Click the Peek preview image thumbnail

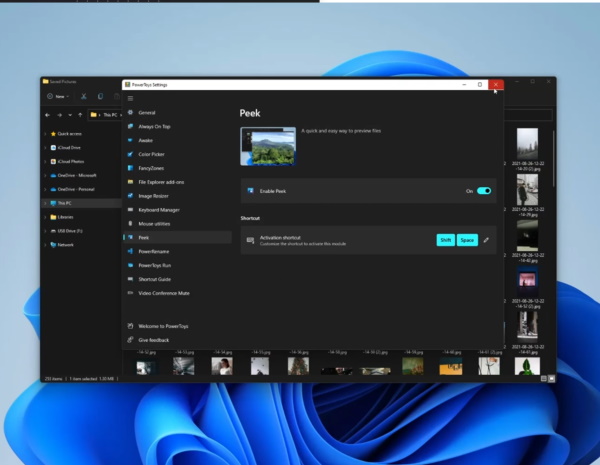point(268,145)
